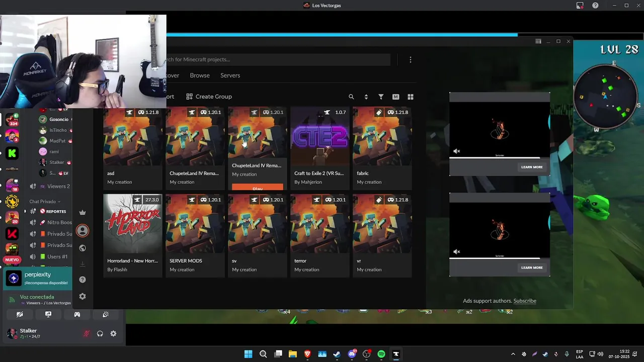Image resolution: width=644 pixels, height=362 pixels.
Task: Open the vr modpack thumbnail
Action: pos(382,224)
